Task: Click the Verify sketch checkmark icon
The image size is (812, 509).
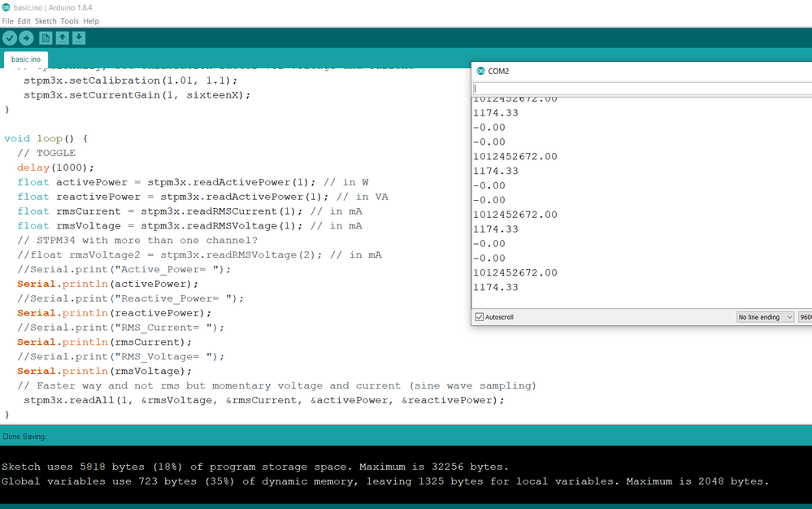Action: pos(10,37)
